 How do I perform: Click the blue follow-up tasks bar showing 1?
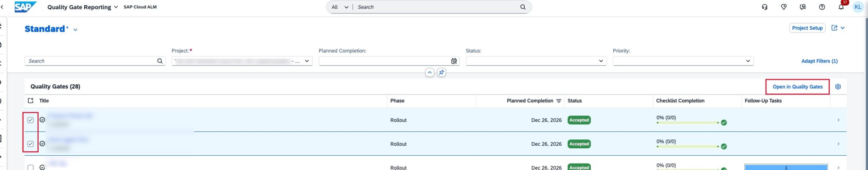tap(786, 167)
